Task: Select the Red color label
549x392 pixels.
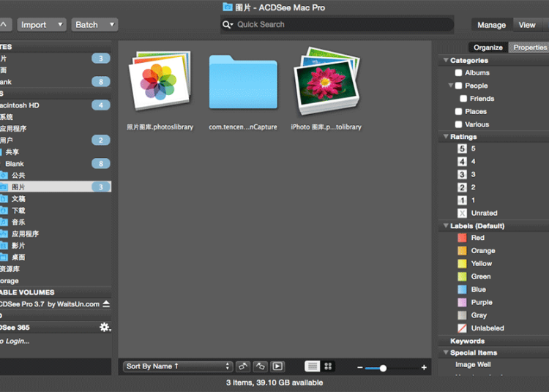Action: [x=462, y=238]
